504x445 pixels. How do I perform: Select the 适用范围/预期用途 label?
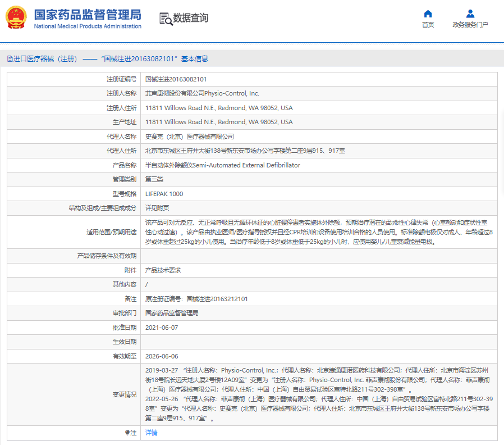(112, 232)
